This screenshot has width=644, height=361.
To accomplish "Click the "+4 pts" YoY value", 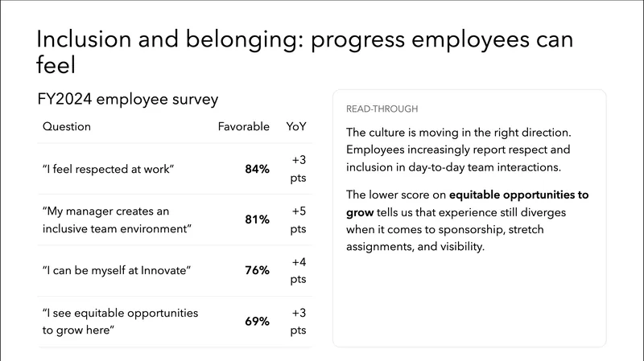I will 298,270.
